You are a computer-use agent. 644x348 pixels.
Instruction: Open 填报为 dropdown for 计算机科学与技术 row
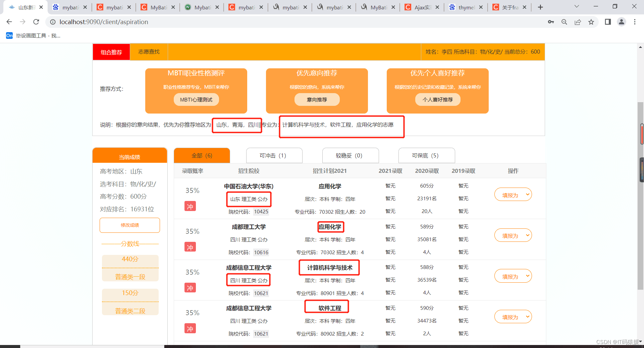(513, 276)
